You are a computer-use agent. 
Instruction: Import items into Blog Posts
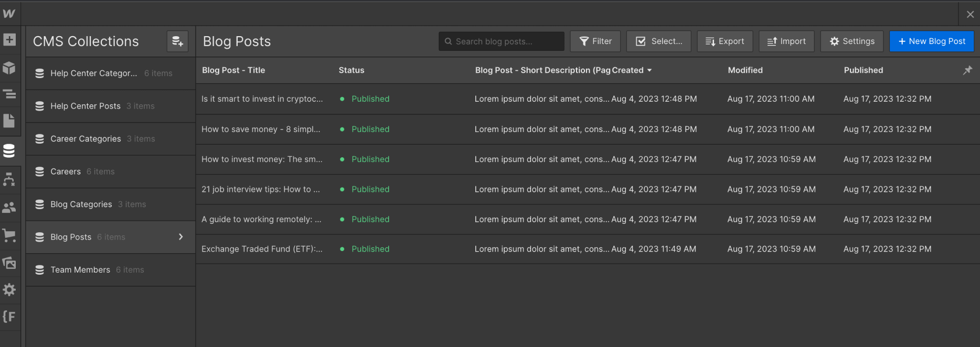click(786, 41)
